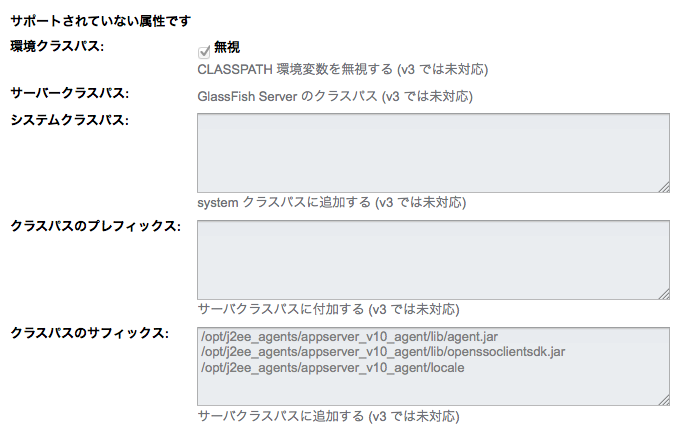
Task: Click the 無視 checkbox label text
Action: (227, 48)
